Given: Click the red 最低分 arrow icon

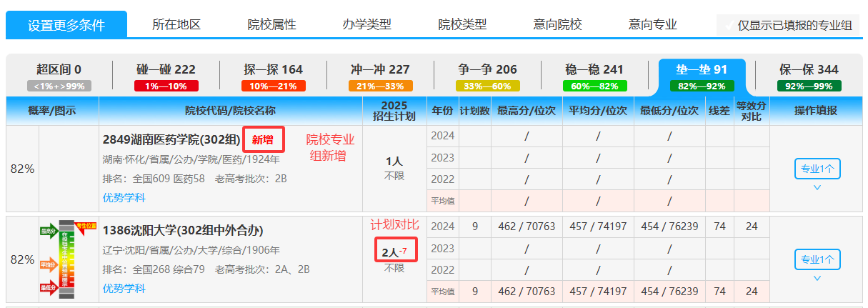Looking at the screenshot, I should click(49, 288).
